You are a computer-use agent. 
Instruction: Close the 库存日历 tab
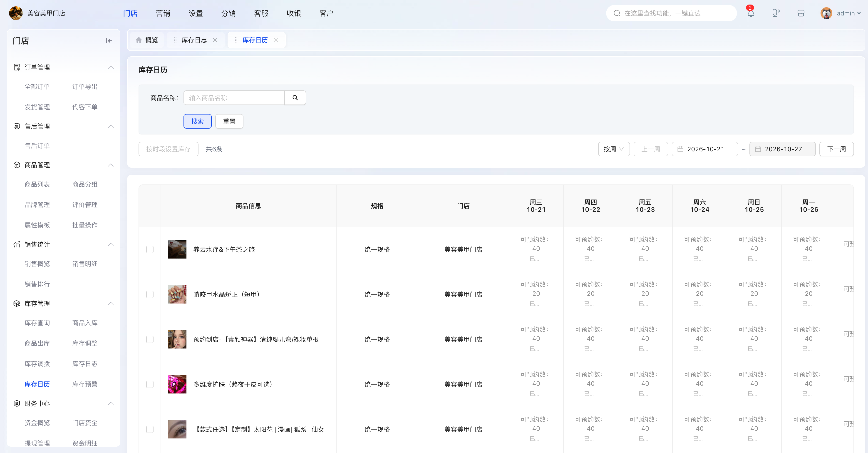point(276,40)
